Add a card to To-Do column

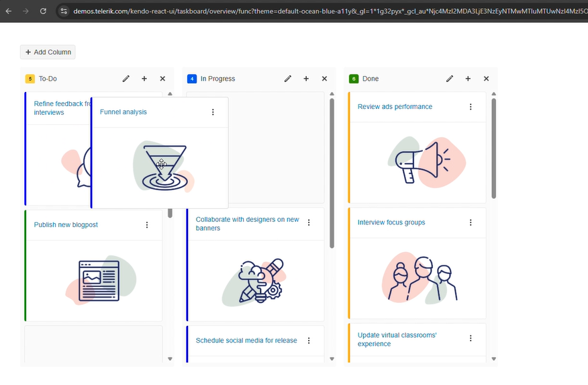(144, 79)
